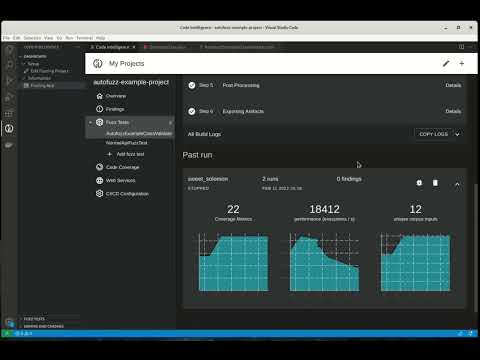This screenshot has height=360, width=480.
Task: Open the bottom icon below Code Intelligence in activity bar
Action: pyautogui.click(x=9, y=145)
